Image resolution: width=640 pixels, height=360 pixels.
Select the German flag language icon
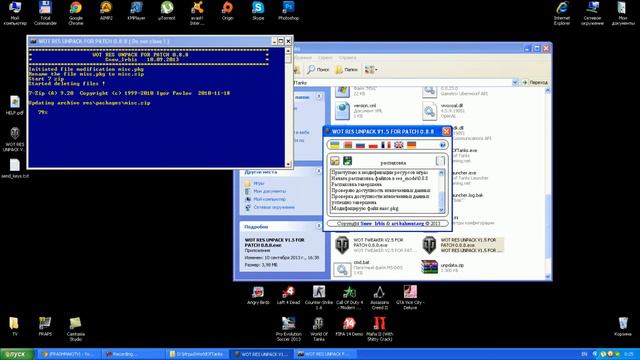pos(411,145)
